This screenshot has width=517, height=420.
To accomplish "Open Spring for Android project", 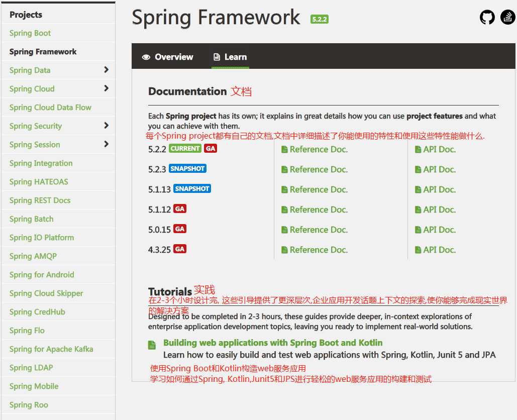I will tap(42, 275).
